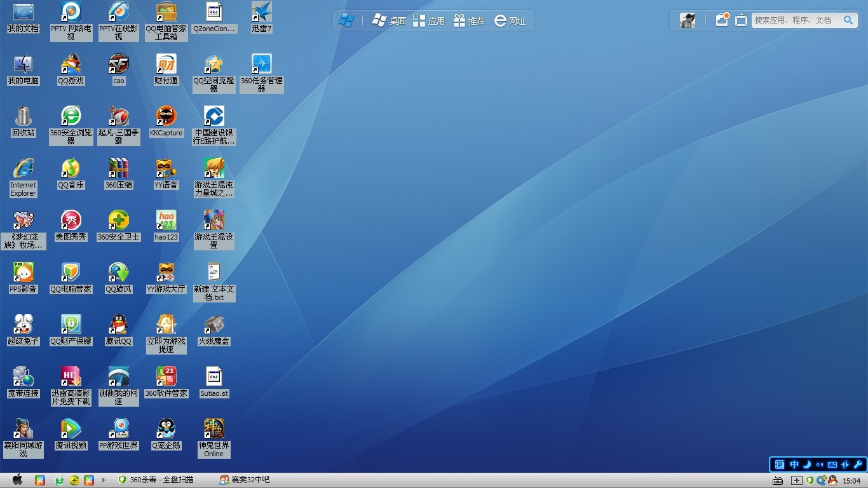Open the QQ财产保镖 shortcut

coord(71,330)
